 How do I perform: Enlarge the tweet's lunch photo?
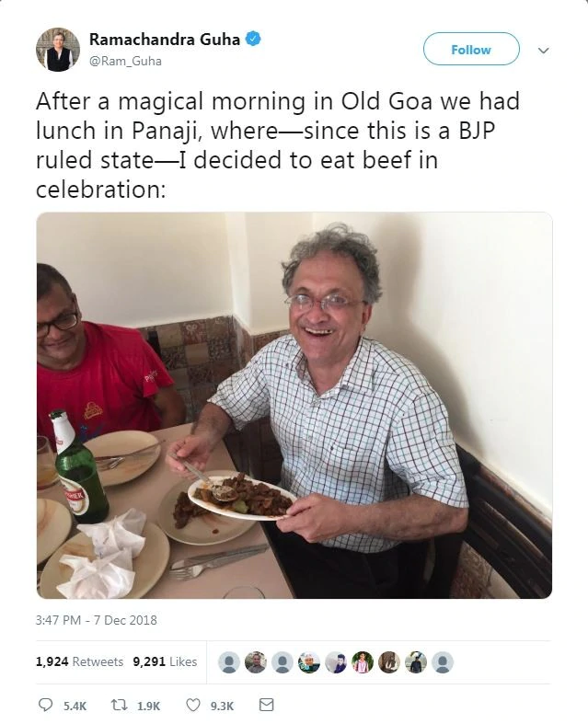(x=294, y=406)
